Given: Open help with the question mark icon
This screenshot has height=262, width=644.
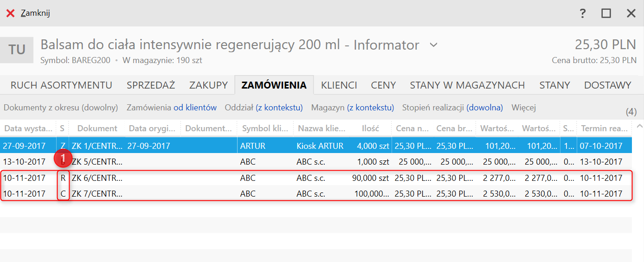Looking at the screenshot, I should click(x=583, y=13).
